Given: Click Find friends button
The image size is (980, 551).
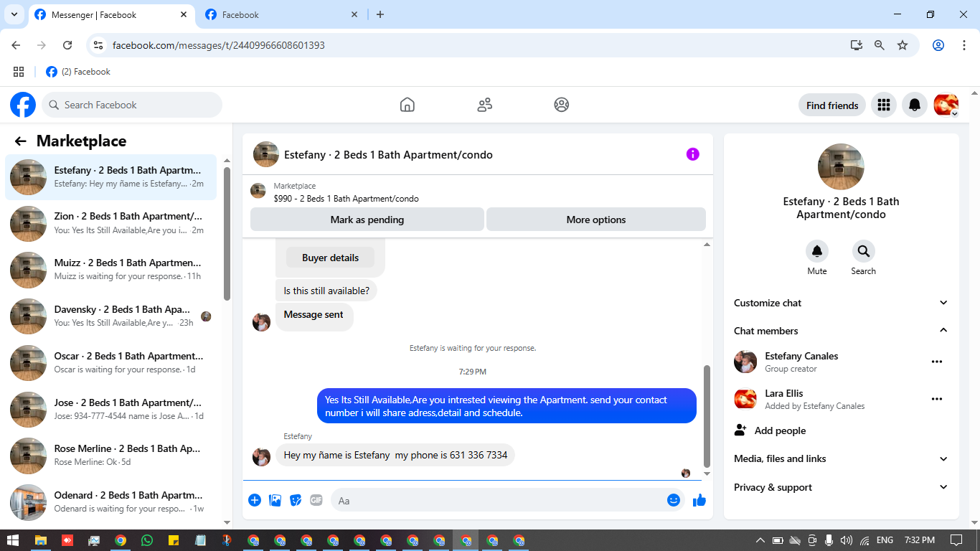Looking at the screenshot, I should click(832, 105).
